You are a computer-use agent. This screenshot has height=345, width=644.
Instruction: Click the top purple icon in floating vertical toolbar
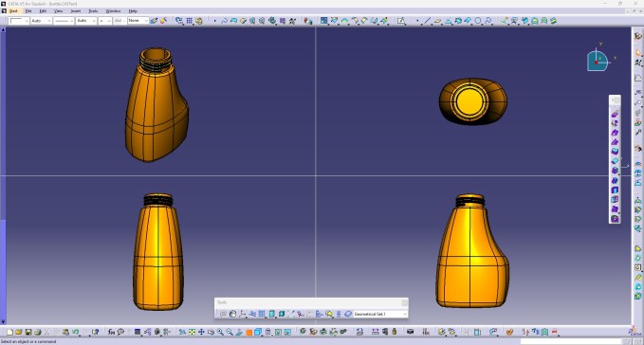pos(615,114)
